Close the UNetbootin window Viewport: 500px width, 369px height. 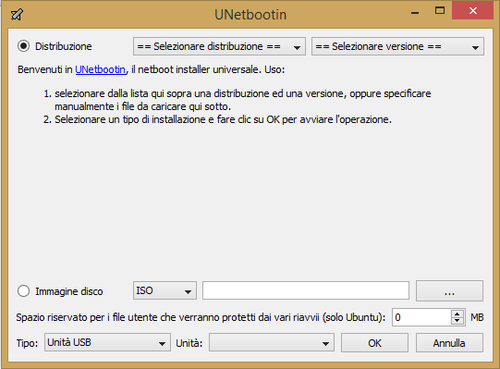click(473, 11)
